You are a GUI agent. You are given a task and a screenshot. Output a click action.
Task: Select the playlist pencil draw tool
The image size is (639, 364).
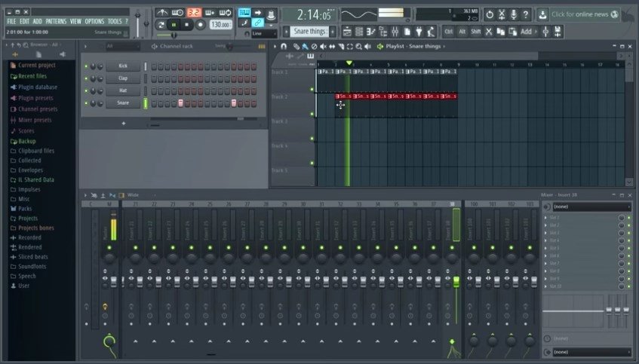tap(296, 47)
